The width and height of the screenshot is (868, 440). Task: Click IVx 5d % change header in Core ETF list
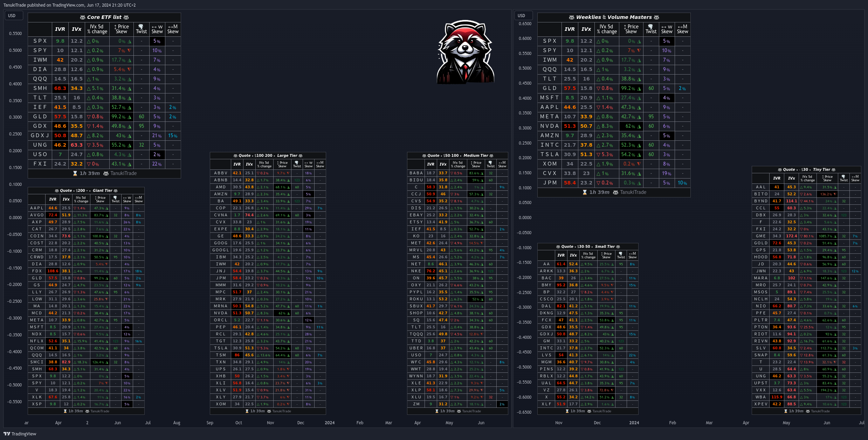(97, 29)
